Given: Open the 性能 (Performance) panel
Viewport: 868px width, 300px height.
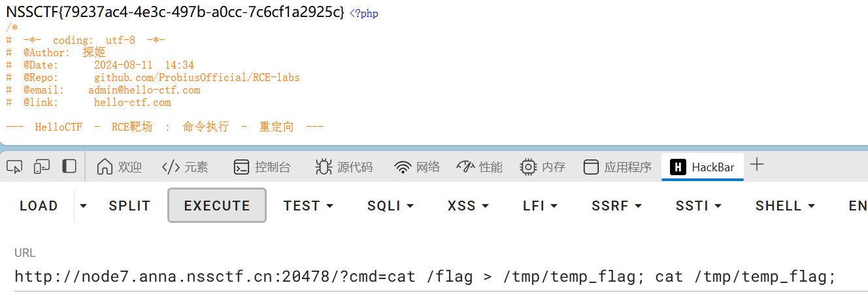Looking at the screenshot, I should point(480,167).
